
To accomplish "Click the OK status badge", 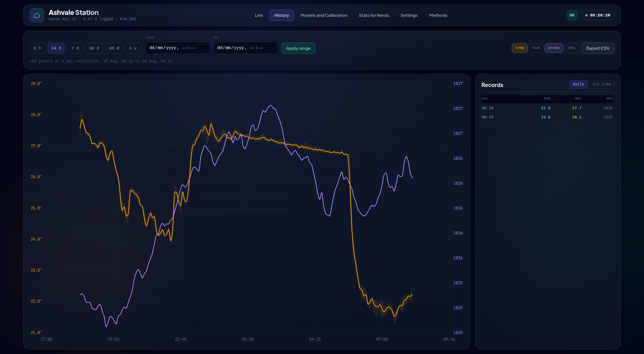I will click(x=572, y=15).
